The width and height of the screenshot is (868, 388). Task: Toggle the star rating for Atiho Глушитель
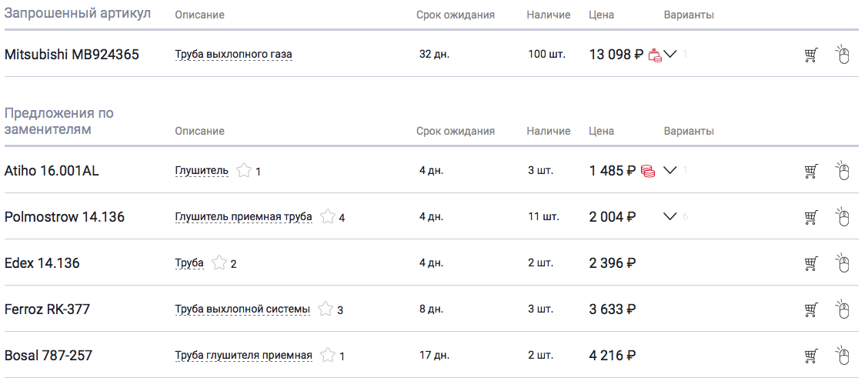coord(244,171)
